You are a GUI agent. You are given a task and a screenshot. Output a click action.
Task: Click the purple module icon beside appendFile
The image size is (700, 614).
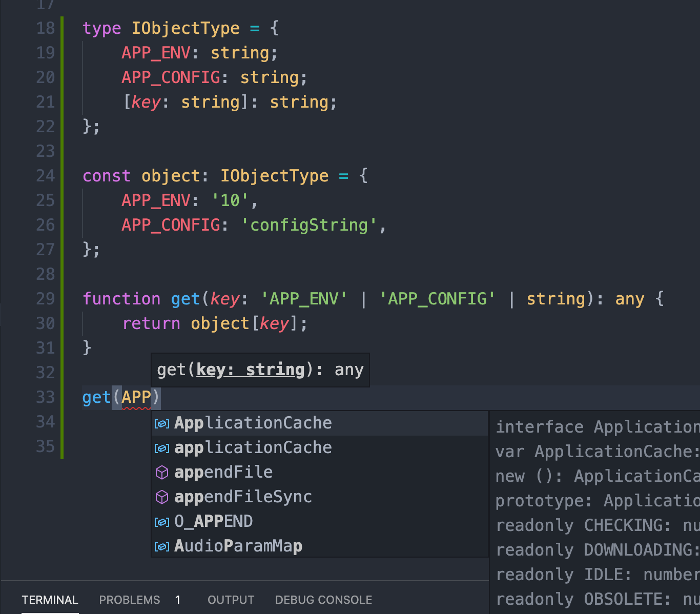click(x=161, y=472)
